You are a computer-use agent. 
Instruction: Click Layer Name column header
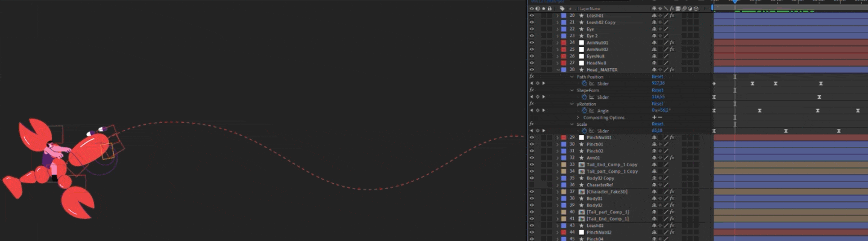[x=590, y=8]
